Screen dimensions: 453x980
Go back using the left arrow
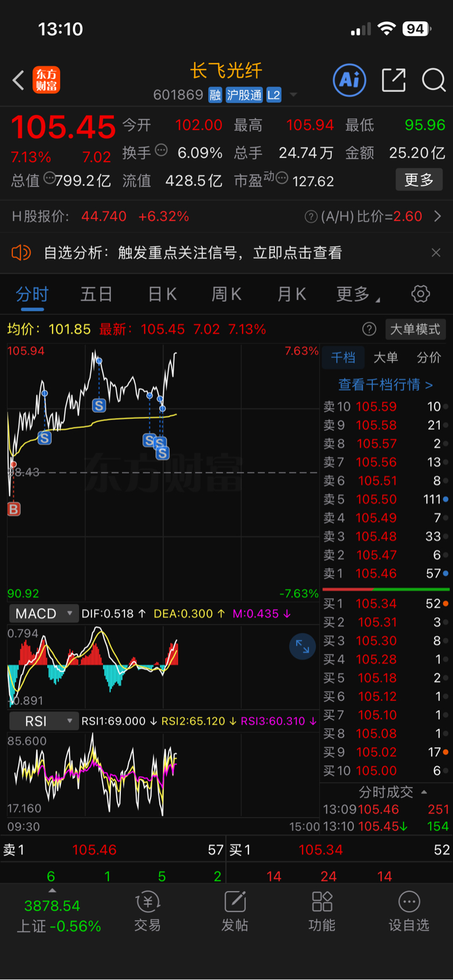point(18,80)
